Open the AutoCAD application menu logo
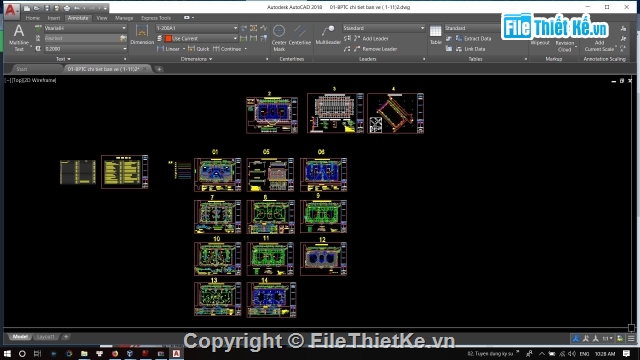The width and height of the screenshot is (640, 360). (x=11, y=10)
